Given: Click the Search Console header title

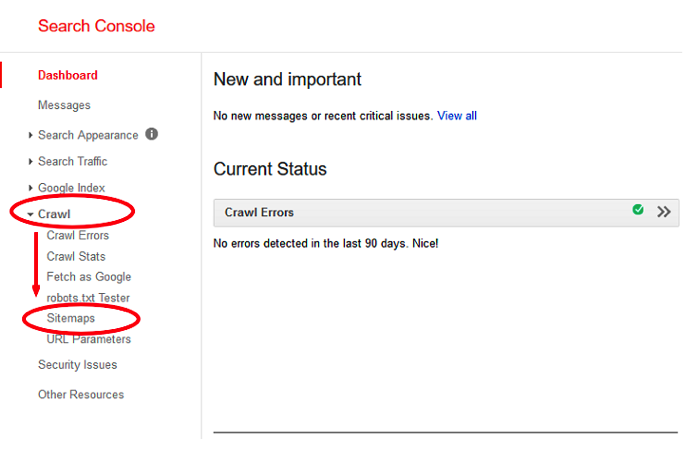Looking at the screenshot, I should 96,26.
